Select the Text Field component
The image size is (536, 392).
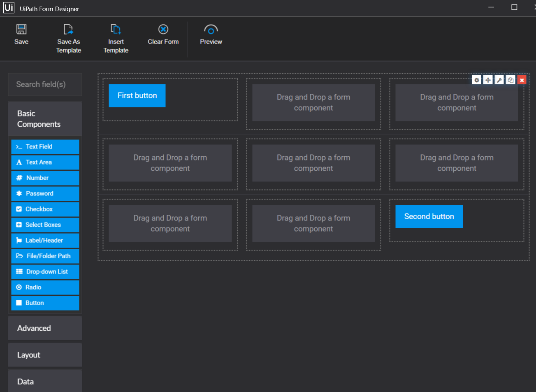pyautogui.click(x=45, y=146)
